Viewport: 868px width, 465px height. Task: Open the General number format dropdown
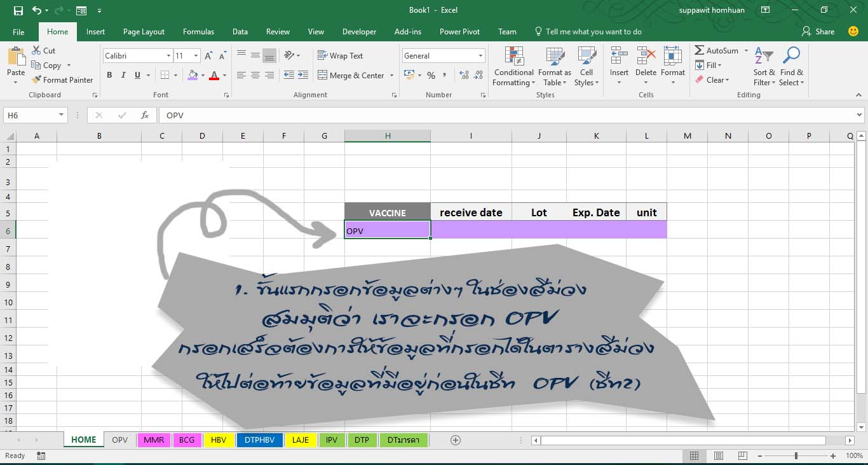481,56
